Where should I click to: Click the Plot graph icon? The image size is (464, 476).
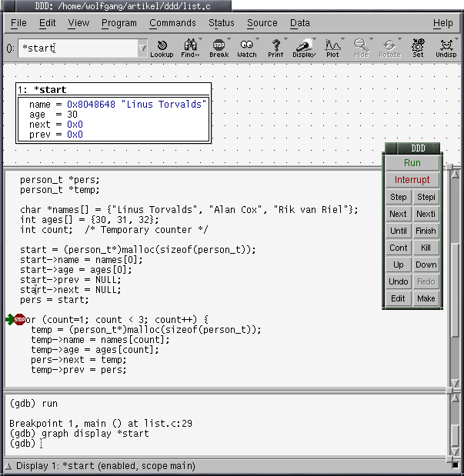pos(332,48)
